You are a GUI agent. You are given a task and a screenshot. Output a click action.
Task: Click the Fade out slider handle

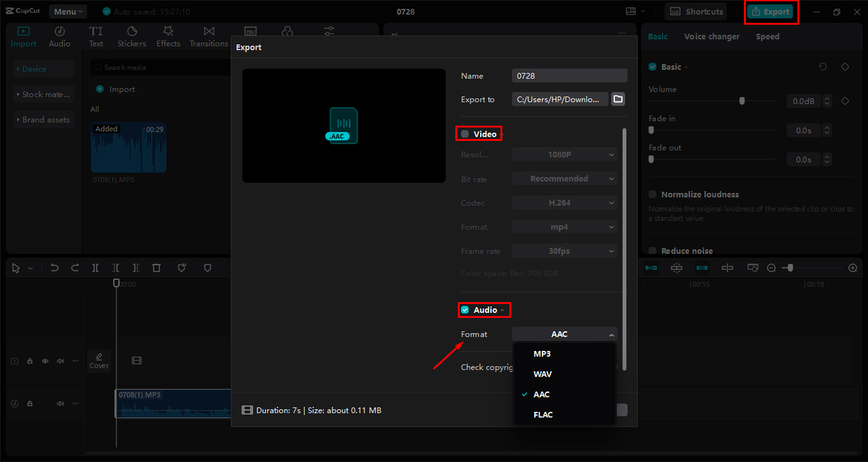pos(651,159)
